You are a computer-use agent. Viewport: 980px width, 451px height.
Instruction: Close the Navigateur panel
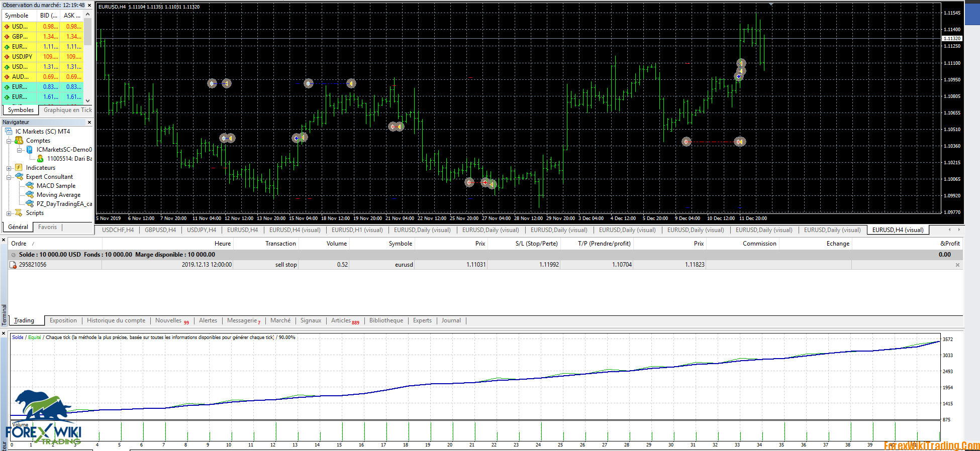[x=89, y=122]
